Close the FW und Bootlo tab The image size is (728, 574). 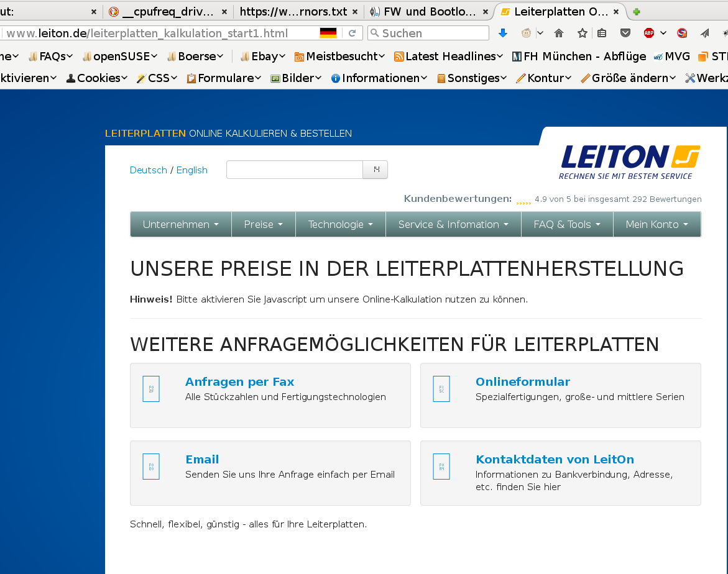pyautogui.click(x=485, y=12)
